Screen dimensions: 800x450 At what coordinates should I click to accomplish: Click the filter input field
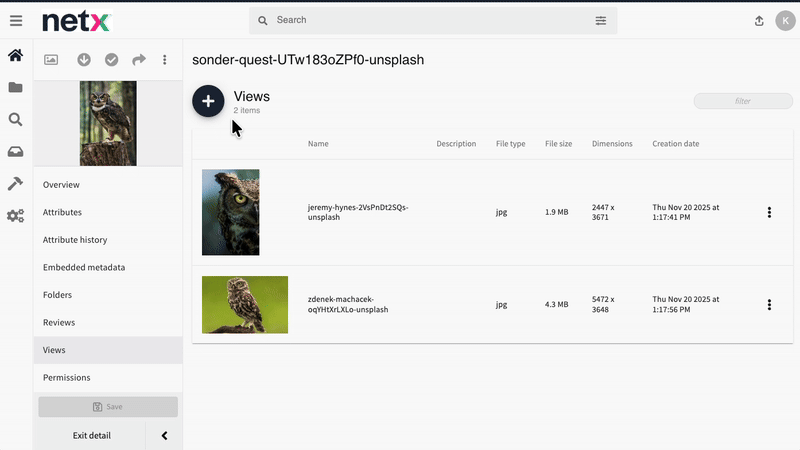[743, 101]
